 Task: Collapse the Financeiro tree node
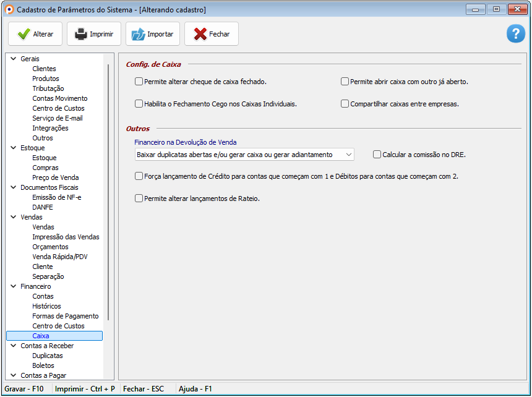click(14, 286)
